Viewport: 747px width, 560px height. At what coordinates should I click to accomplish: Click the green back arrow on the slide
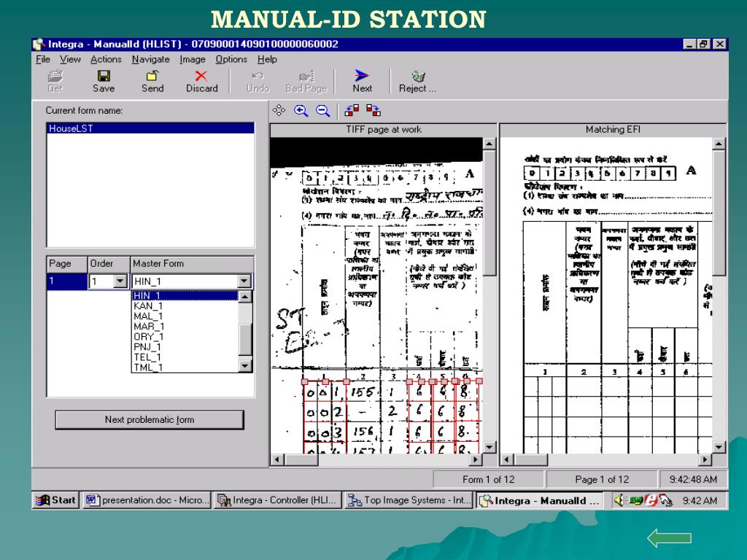[670, 538]
